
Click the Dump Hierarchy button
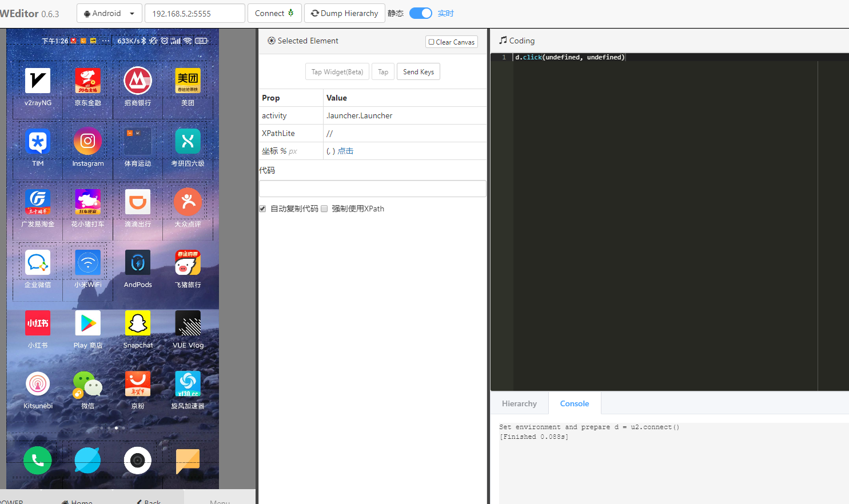point(344,13)
